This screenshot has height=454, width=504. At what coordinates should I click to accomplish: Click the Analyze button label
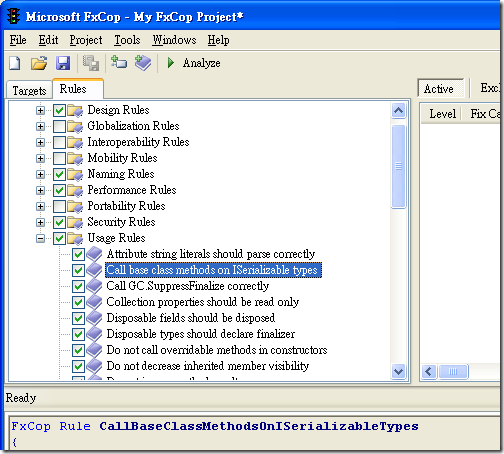pyautogui.click(x=201, y=63)
